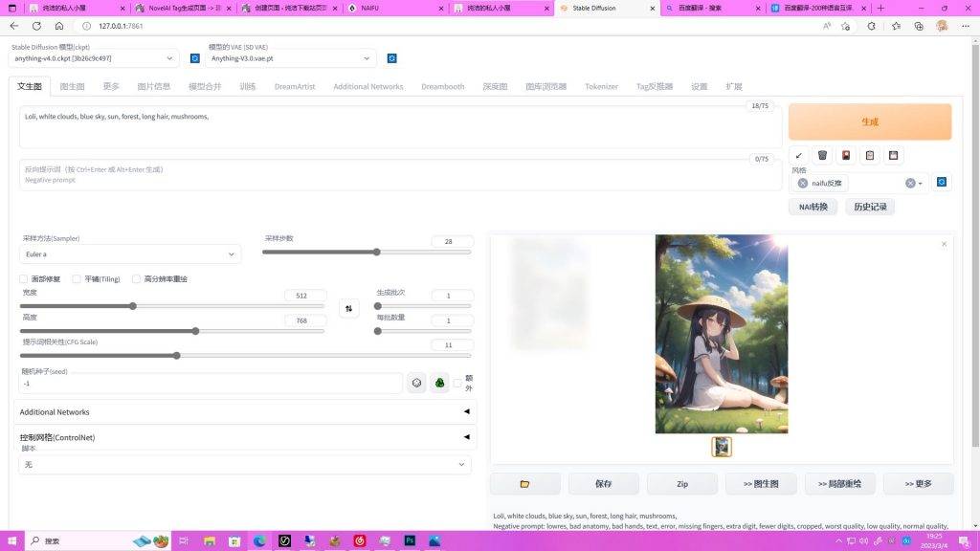Switch to the 模型合并 tab
980x551 pixels.
click(x=205, y=86)
